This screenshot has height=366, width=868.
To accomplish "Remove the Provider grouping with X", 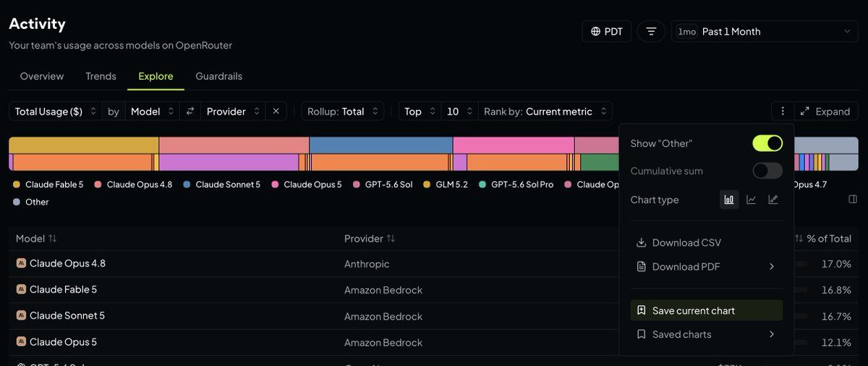I will (276, 111).
